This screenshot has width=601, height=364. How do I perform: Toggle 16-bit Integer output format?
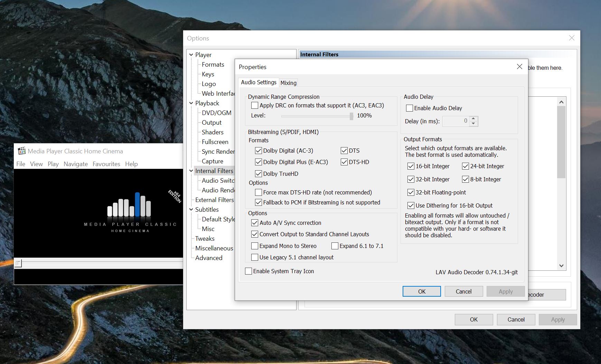click(x=411, y=166)
